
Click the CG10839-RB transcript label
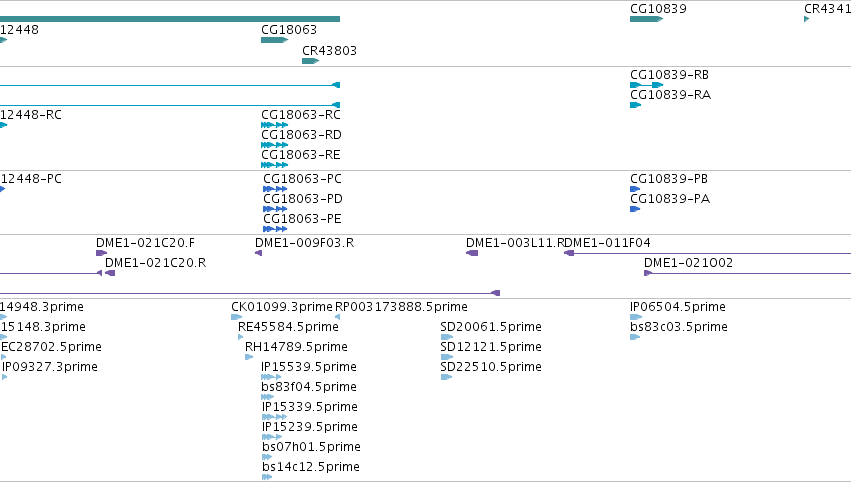click(669, 74)
